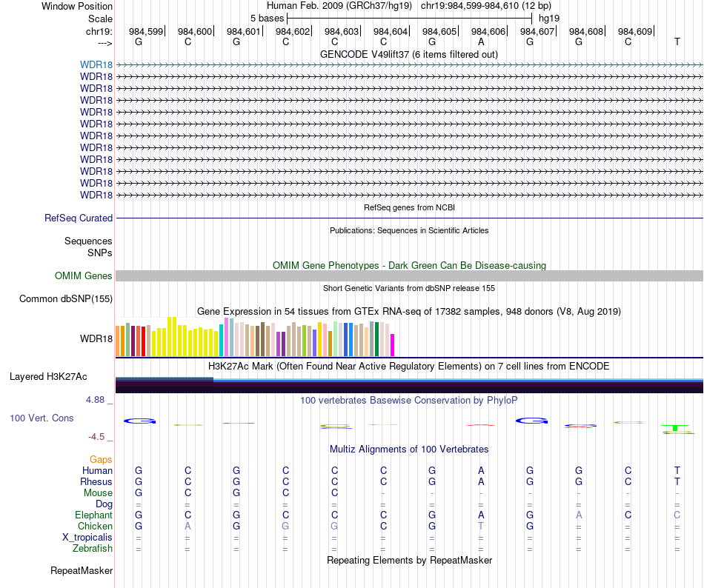Select the Elephant species row label
This screenshot has width=704, height=588.
(x=94, y=515)
